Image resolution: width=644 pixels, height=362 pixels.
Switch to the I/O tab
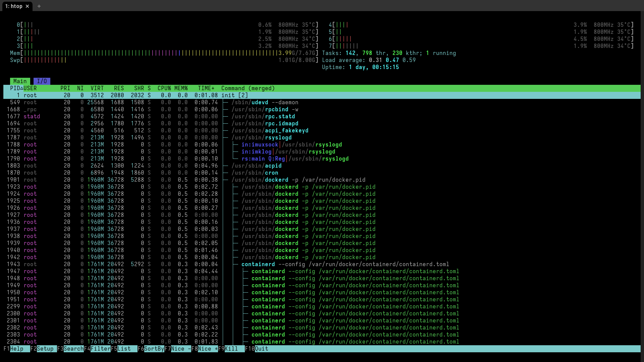[x=42, y=81]
